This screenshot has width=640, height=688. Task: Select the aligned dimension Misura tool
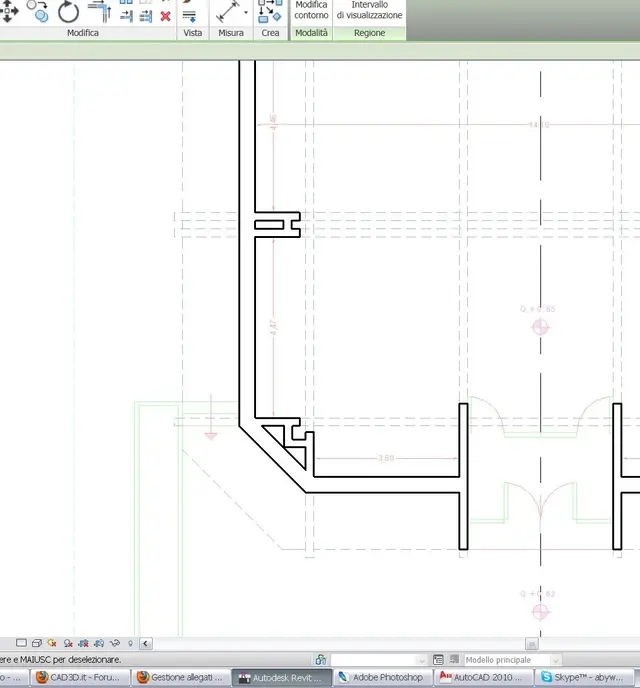[228, 12]
